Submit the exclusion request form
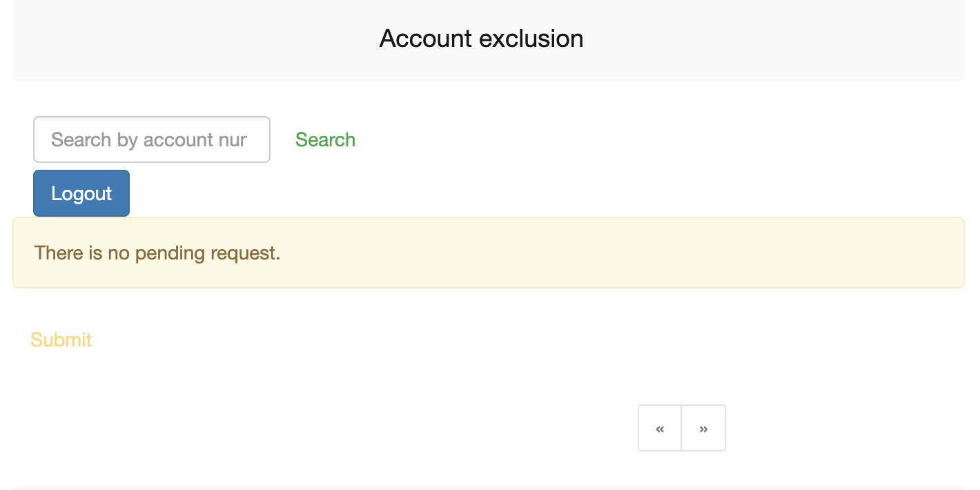Image resolution: width=980 pixels, height=490 pixels. (x=61, y=340)
